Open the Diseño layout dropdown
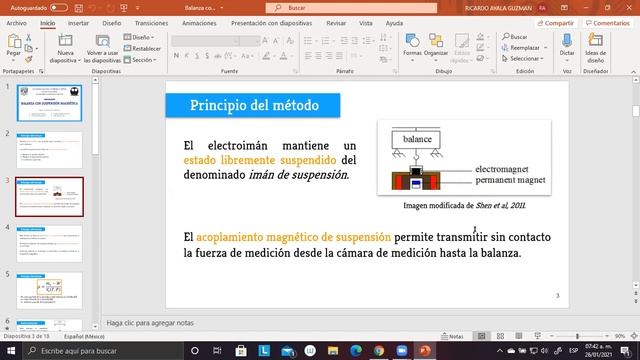Image resolution: width=640 pixels, height=360 pixels. point(139,37)
